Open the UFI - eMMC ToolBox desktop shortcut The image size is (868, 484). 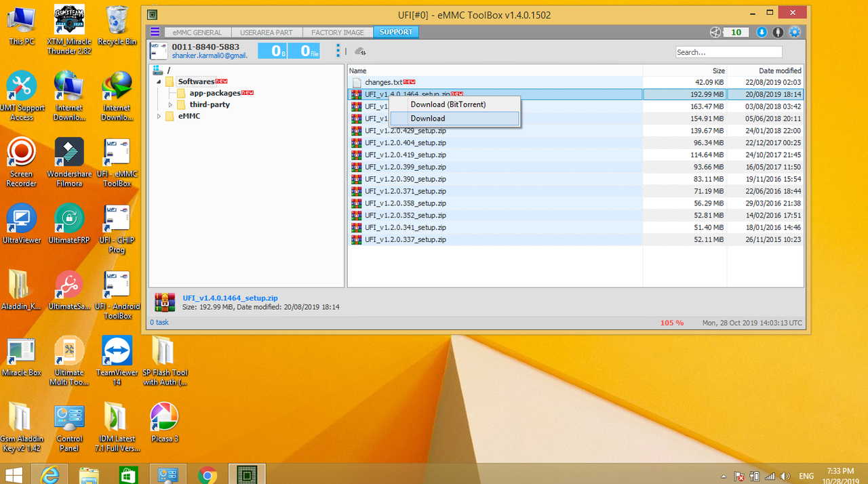[x=117, y=163]
